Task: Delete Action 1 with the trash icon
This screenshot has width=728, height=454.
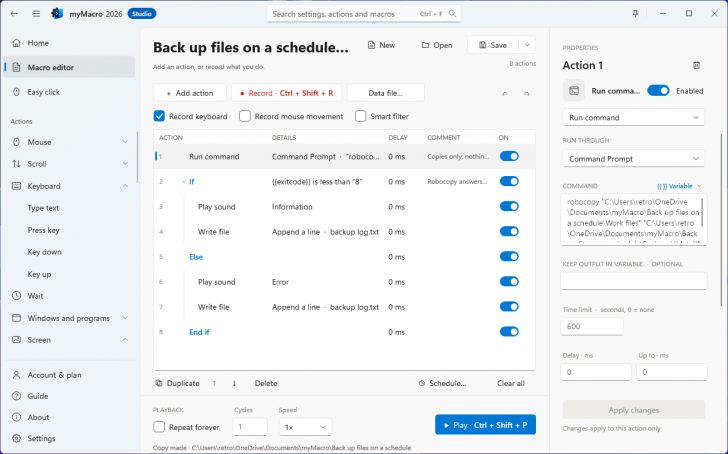Action: 696,65
